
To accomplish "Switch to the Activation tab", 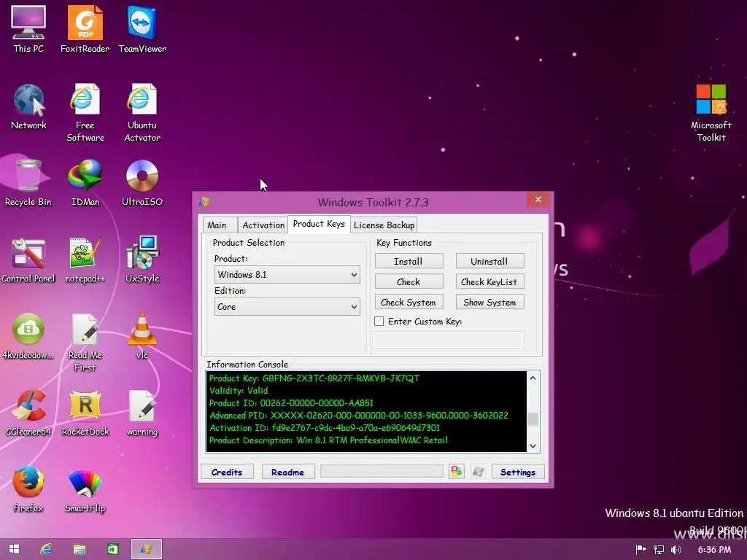I will (x=263, y=225).
